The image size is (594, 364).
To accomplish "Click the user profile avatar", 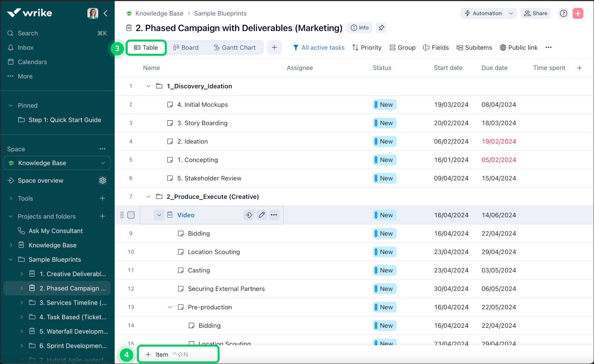I will [93, 13].
